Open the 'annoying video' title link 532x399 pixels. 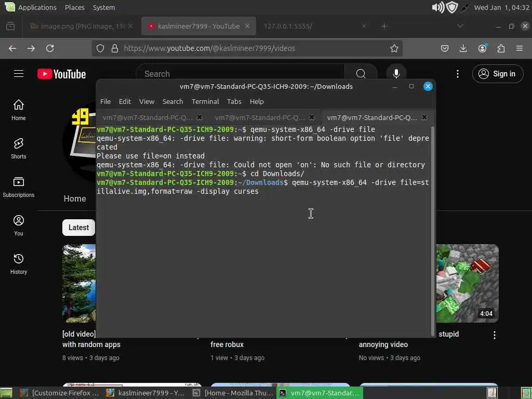tap(383, 344)
